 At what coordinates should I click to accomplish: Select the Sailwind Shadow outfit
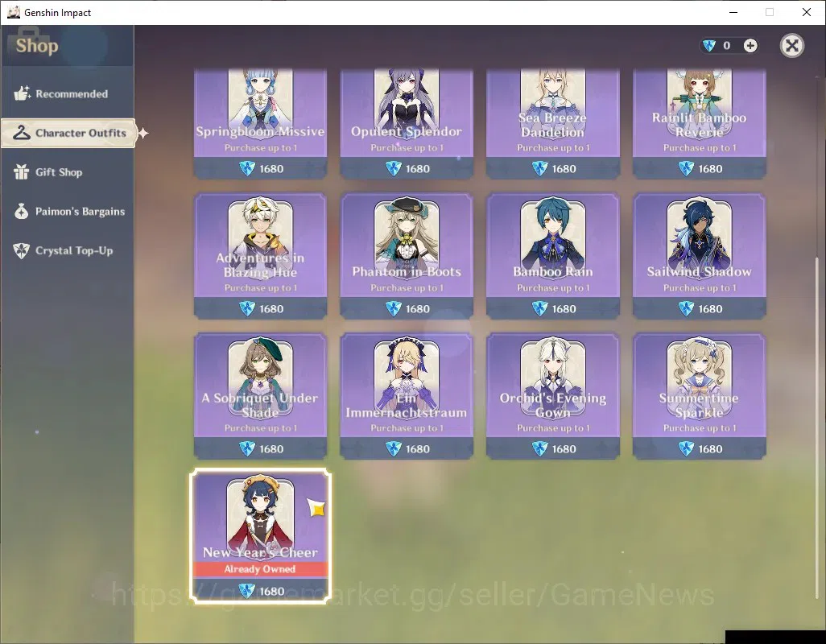click(x=699, y=256)
